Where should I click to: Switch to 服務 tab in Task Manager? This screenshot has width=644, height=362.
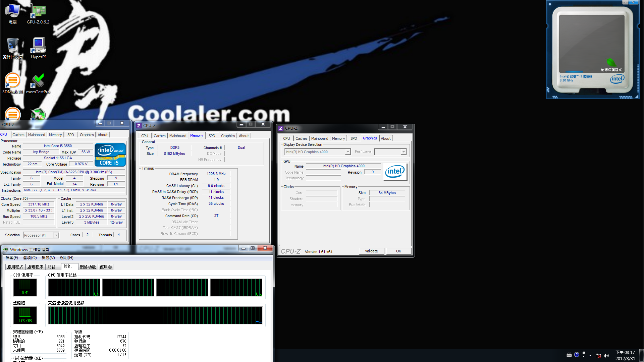[x=52, y=267]
